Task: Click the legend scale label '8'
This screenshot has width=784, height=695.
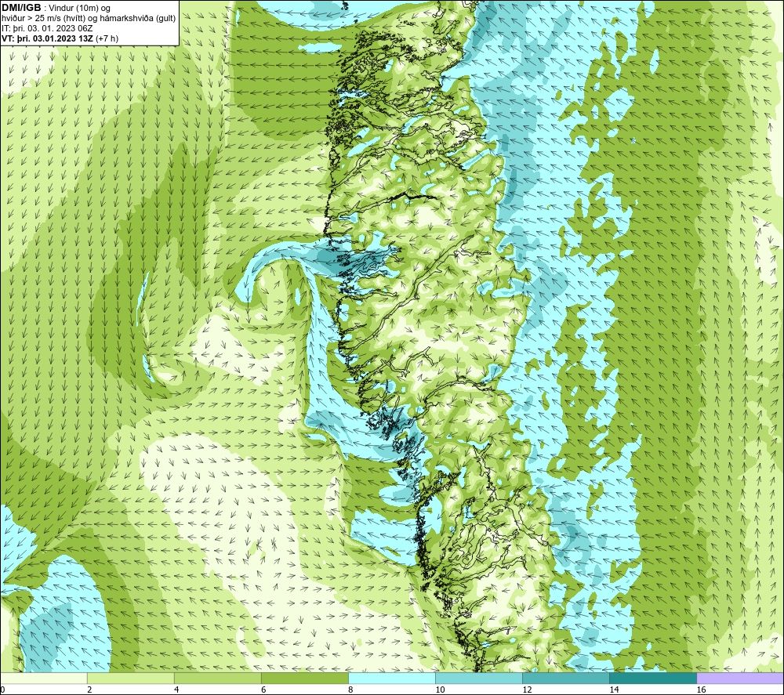Action: (x=350, y=690)
